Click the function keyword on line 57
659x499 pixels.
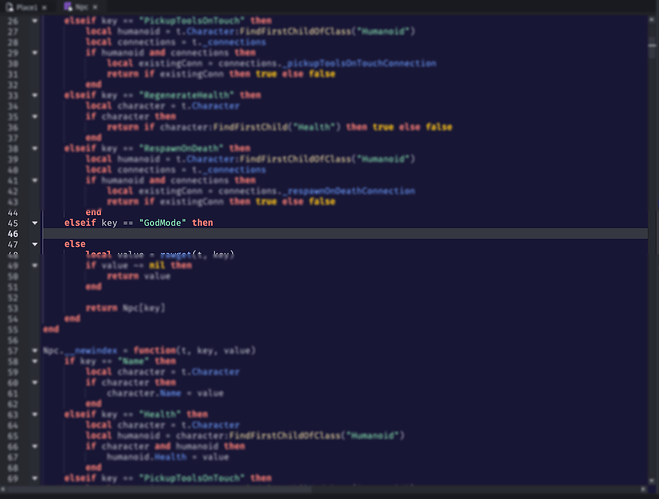[155, 350]
